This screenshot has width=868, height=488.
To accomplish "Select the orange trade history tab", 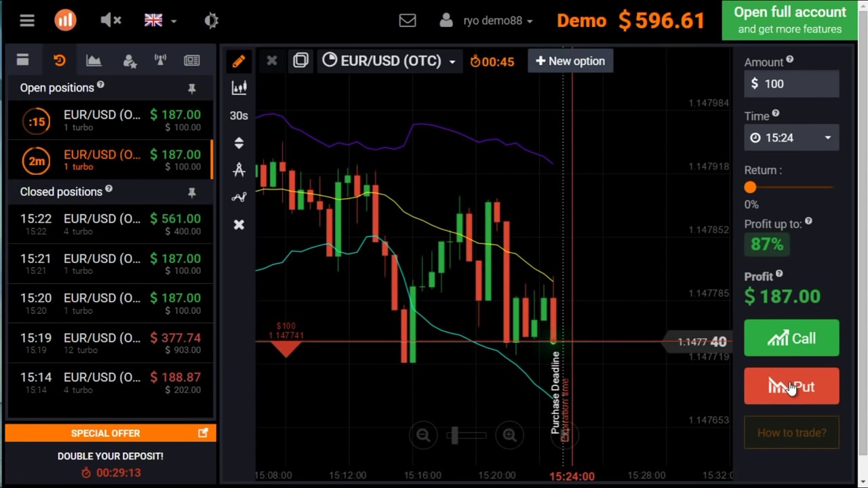I will tap(60, 60).
